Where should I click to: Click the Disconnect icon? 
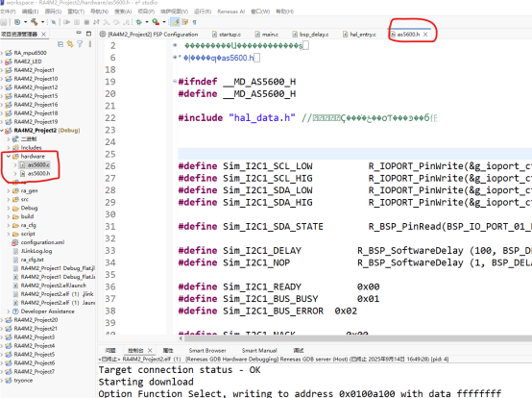(x=96, y=22)
